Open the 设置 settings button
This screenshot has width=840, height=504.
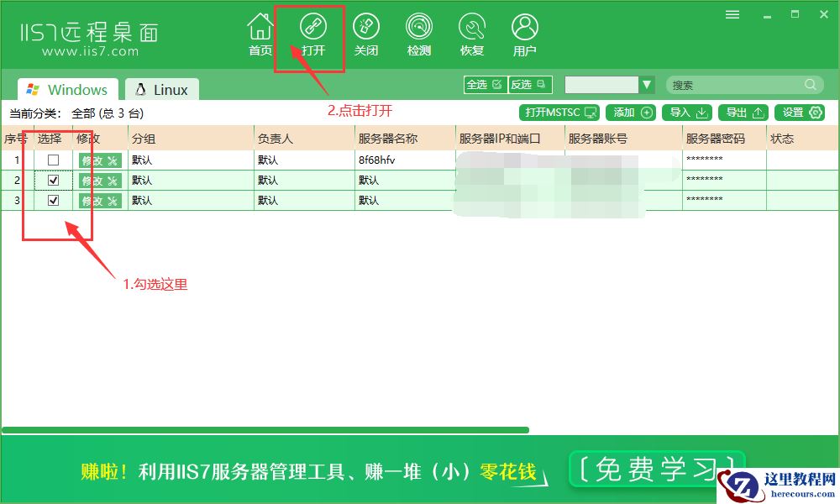[x=800, y=113]
